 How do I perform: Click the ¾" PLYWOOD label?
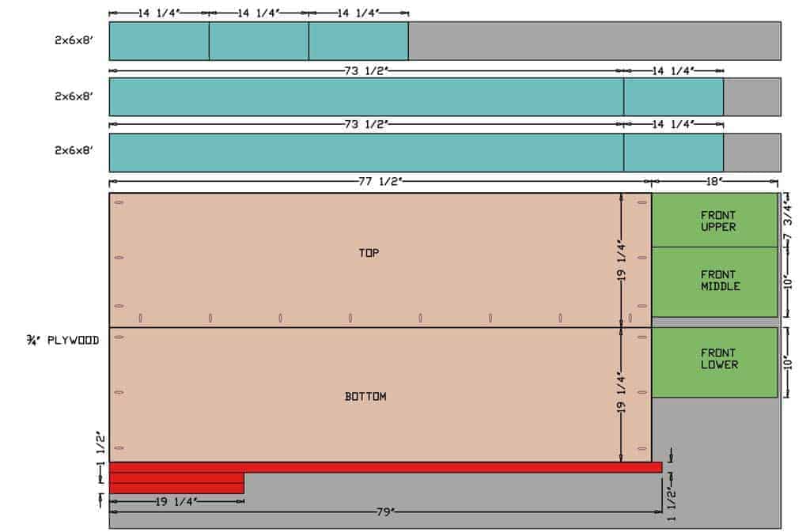pyautogui.click(x=62, y=340)
